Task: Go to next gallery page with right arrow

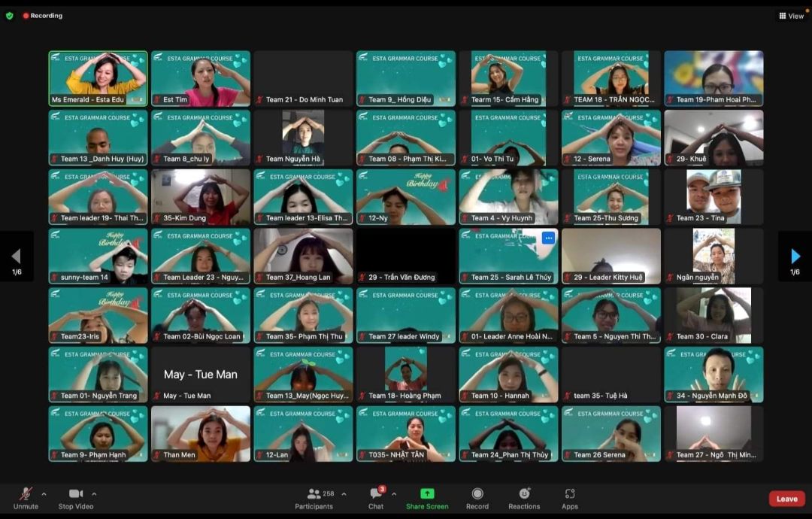Action: [x=795, y=256]
